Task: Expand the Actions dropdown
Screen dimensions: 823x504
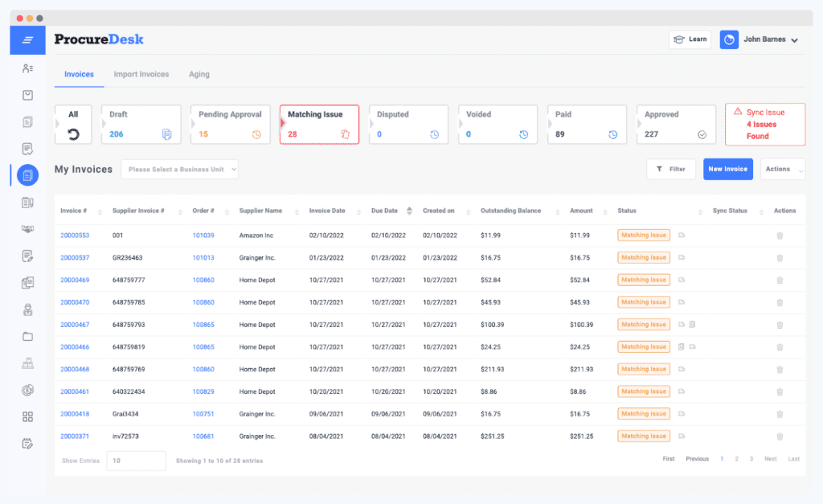Action: [782, 169]
